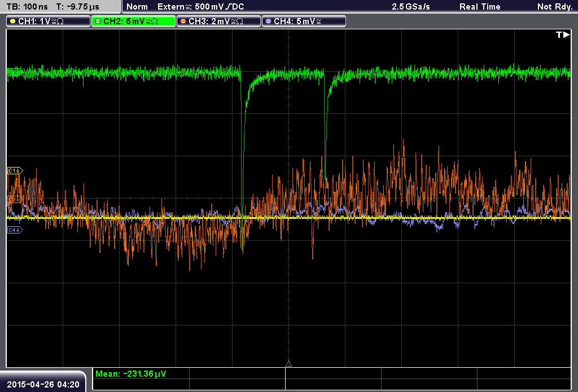Click the purple CH4 indicator dot
Viewport: 578px width, 392px height.
pyautogui.click(x=268, y=21)
